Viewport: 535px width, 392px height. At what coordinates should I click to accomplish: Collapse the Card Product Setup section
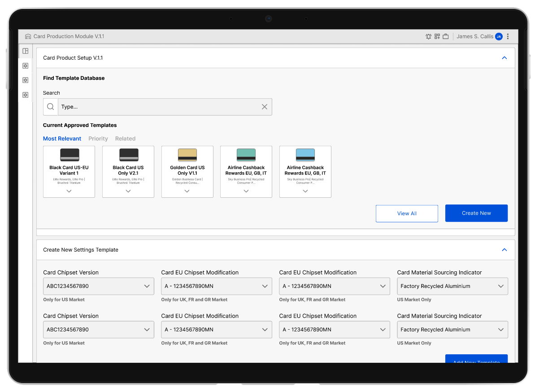coord(504,58)
